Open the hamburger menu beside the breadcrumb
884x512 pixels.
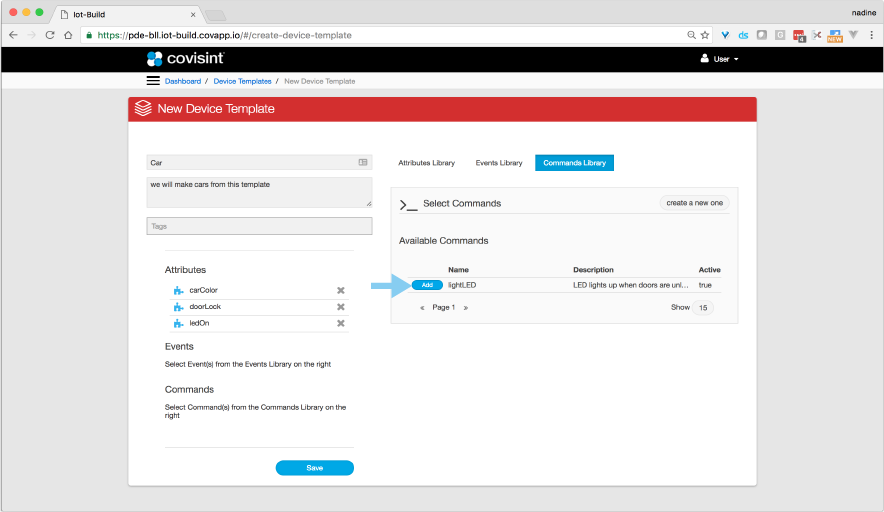[153, 80]
